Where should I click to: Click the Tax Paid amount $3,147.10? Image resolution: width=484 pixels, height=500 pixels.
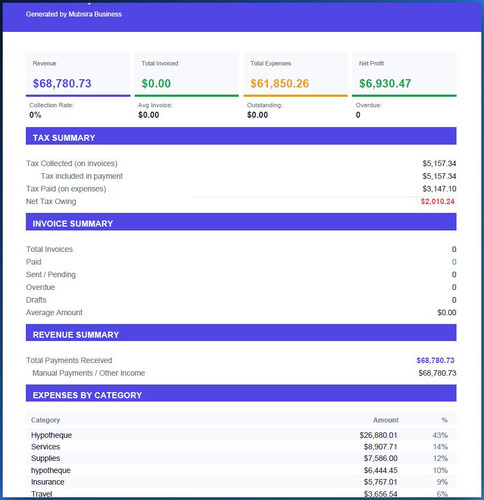(x=439, y=189)
